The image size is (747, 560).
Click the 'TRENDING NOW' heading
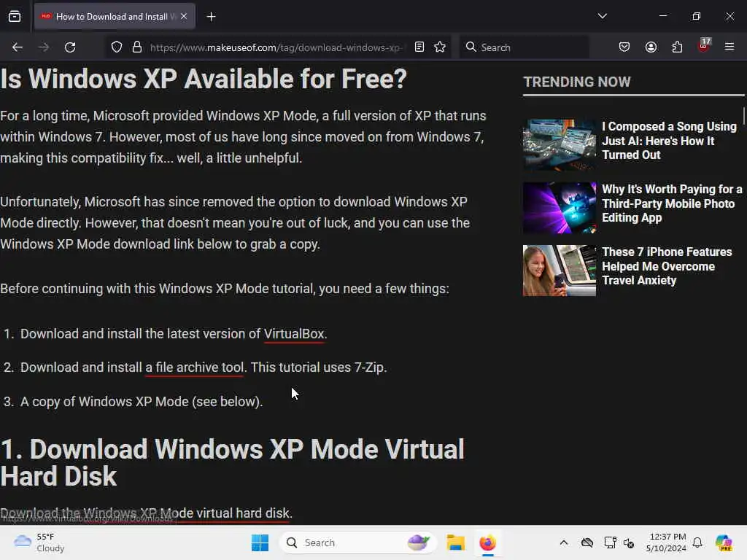[577, 82]
